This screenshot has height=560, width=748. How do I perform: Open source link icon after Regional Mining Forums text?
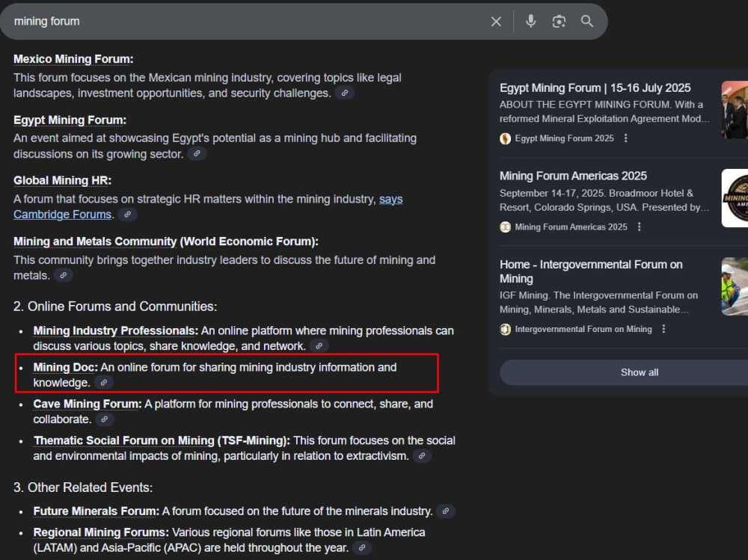point(361,547)
